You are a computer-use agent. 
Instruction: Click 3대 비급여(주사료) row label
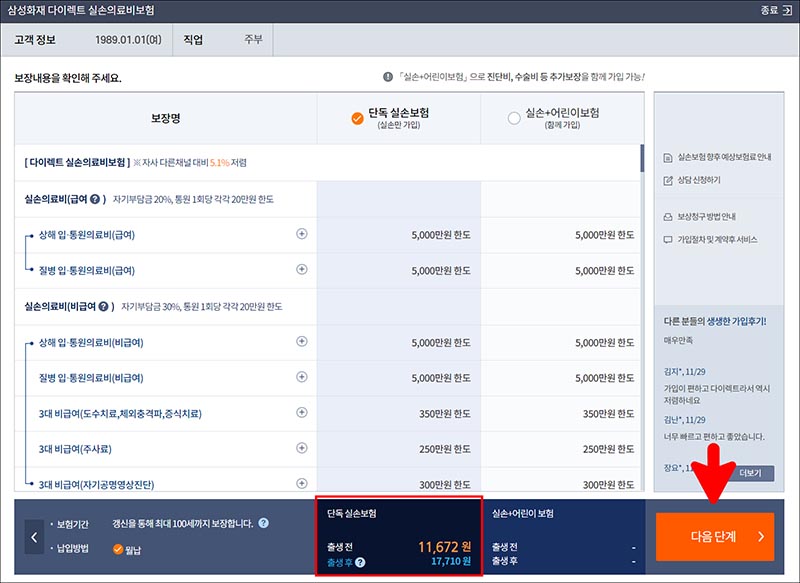pos(75,449)
